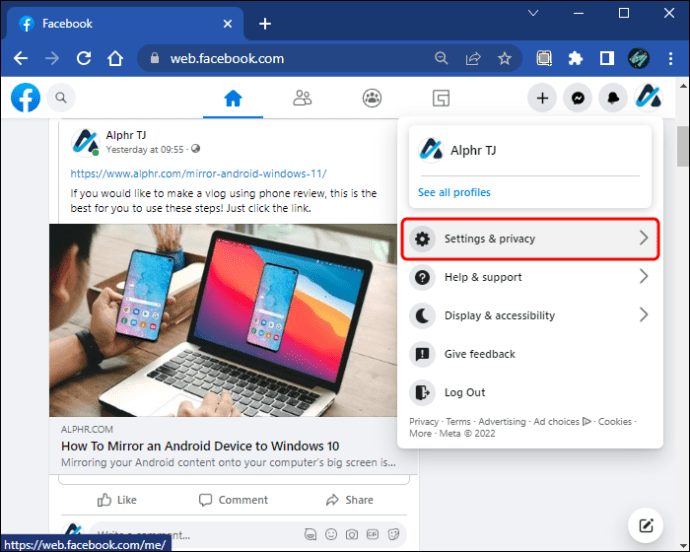Open the alphr.com mirror-android link in post
Image resolution: width=690 pixels, height=552 pixels.
pyautogui.click(x=198, y=173)
